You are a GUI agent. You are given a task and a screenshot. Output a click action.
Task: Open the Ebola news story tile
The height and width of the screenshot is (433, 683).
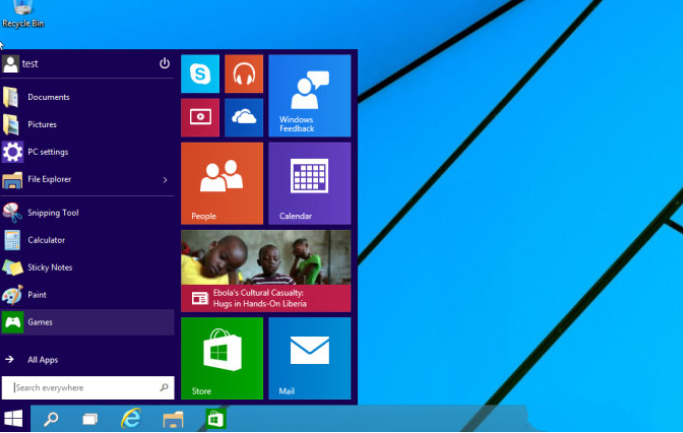(266, 271)
